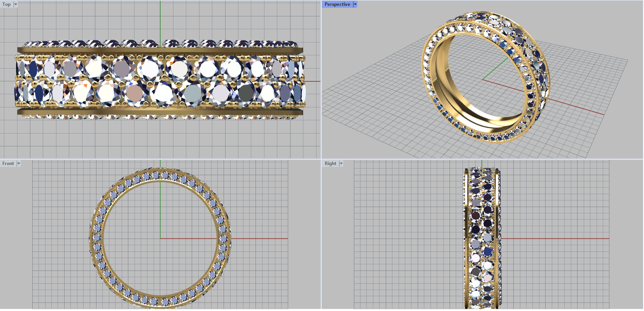The image size is (644, 311).
Task: Activate the Top viewport title label
Action: tap(6, 4)
